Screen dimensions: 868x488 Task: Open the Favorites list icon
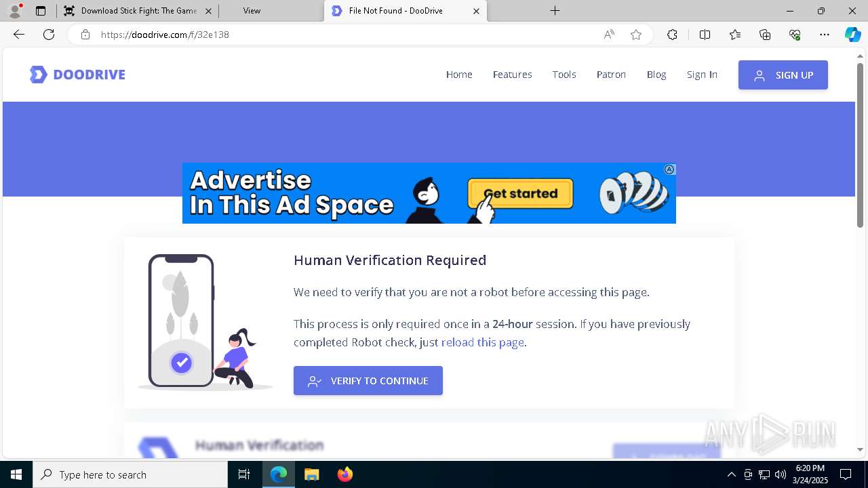(735, 35)
